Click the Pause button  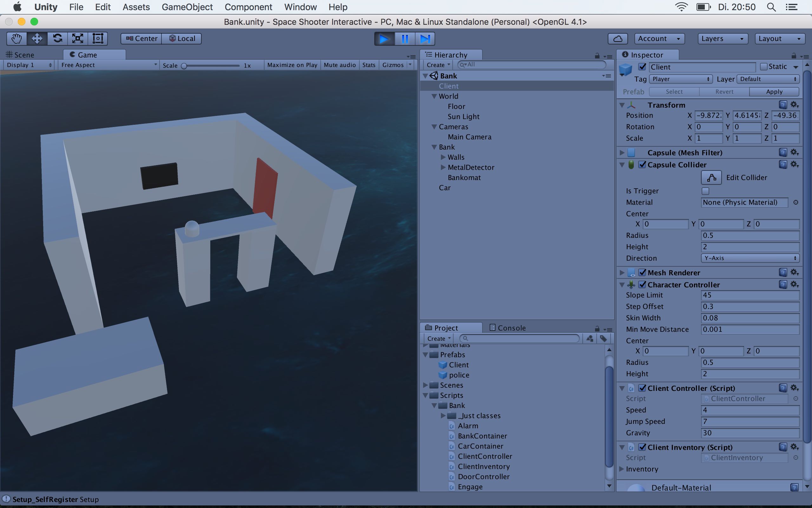tap(405, 39)
